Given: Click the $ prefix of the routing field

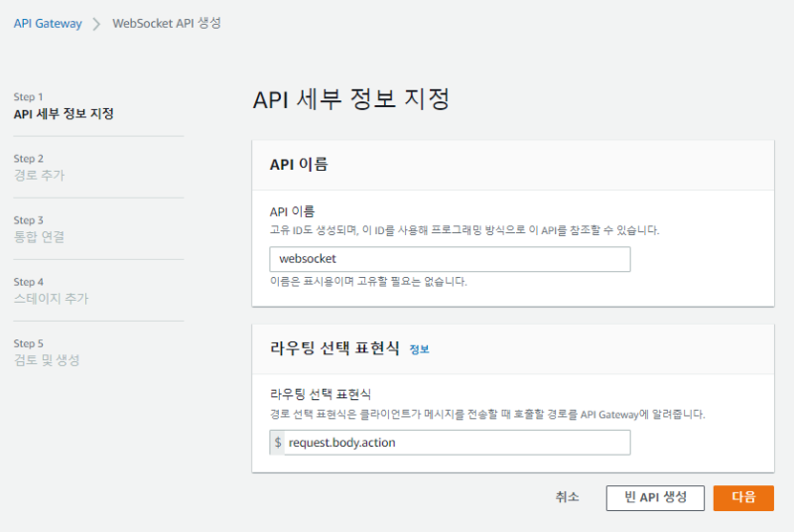Looking at the screenshot, I should 277,443.
